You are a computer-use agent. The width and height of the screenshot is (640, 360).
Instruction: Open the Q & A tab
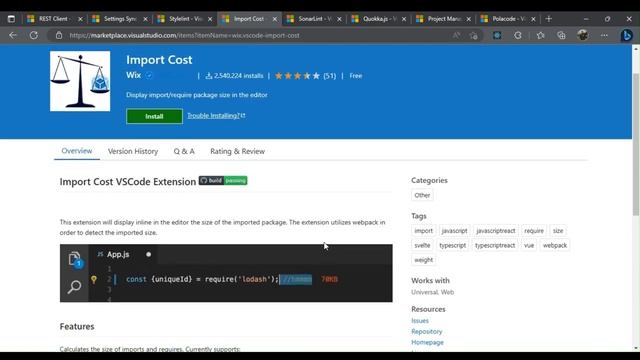(x=184, y=151)
